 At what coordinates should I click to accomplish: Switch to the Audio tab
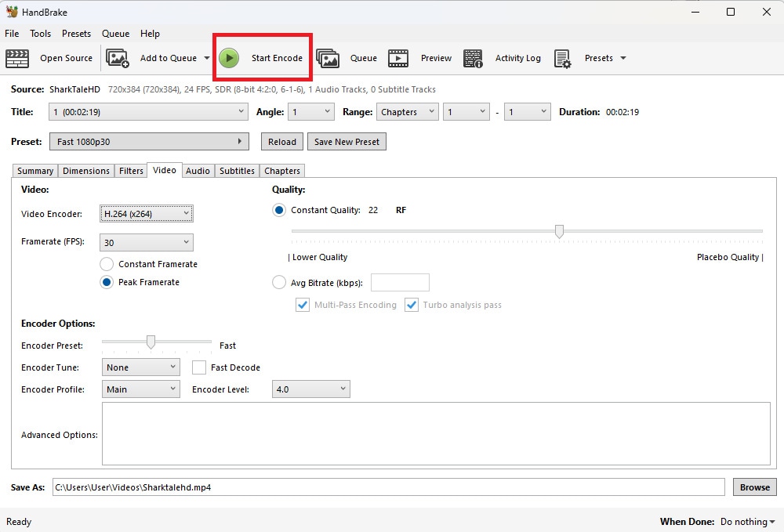198,171
